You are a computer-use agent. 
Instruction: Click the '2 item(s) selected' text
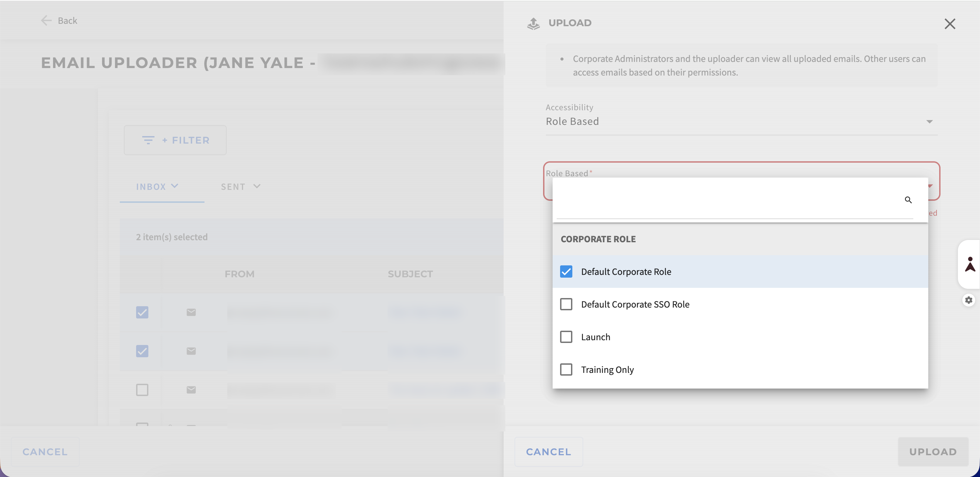(x=171, y=237)
